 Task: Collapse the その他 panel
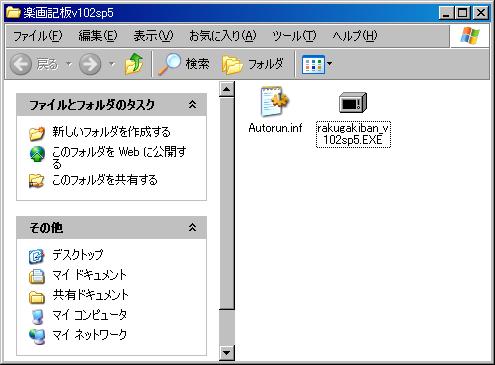(x=192, y=228)
